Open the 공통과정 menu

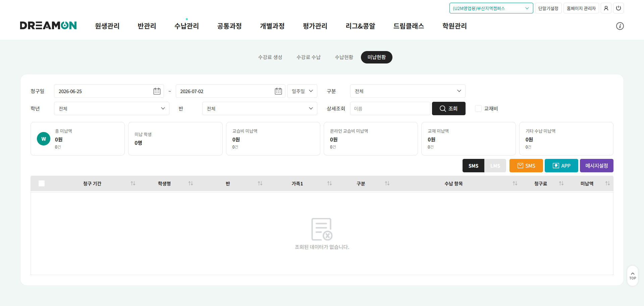(x=229, y=26)
